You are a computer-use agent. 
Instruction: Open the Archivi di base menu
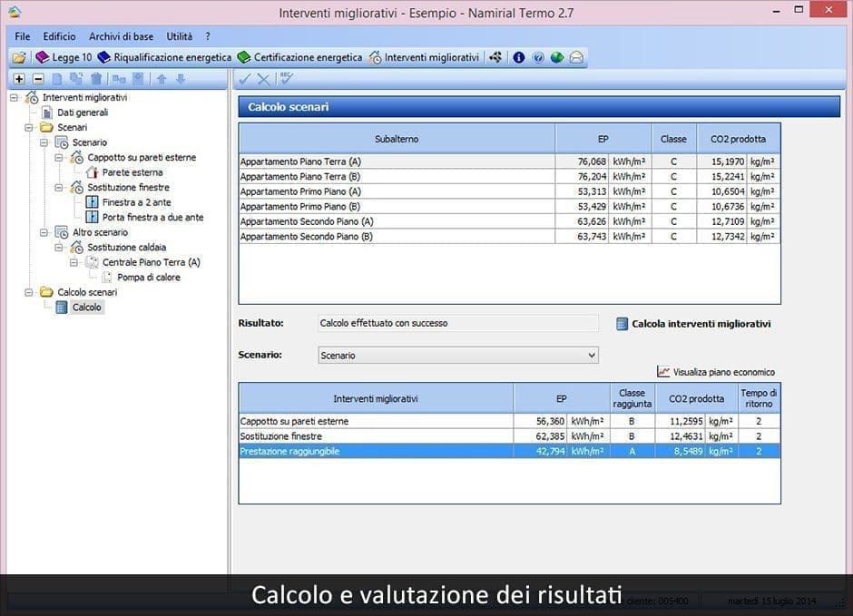(x=123, y=36)
